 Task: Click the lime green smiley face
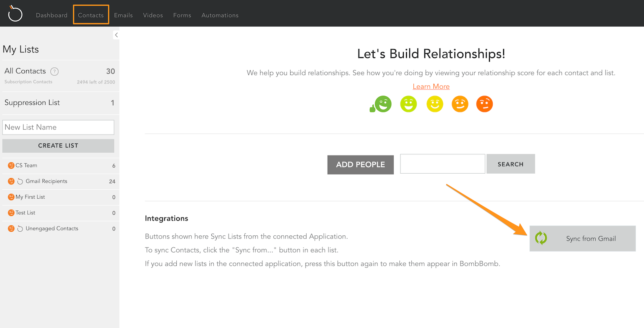tap(409, 104)
